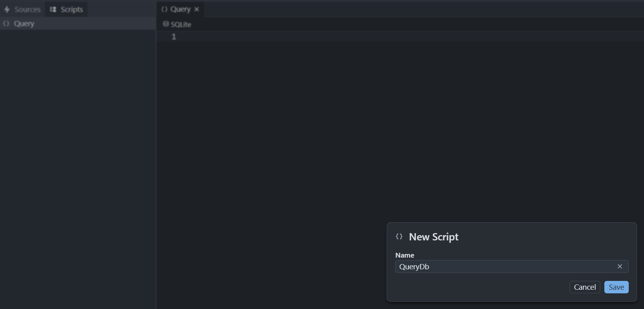Click the braces icon in New Script dialog
The image size is (644, 309).
(x=399, y=237)
